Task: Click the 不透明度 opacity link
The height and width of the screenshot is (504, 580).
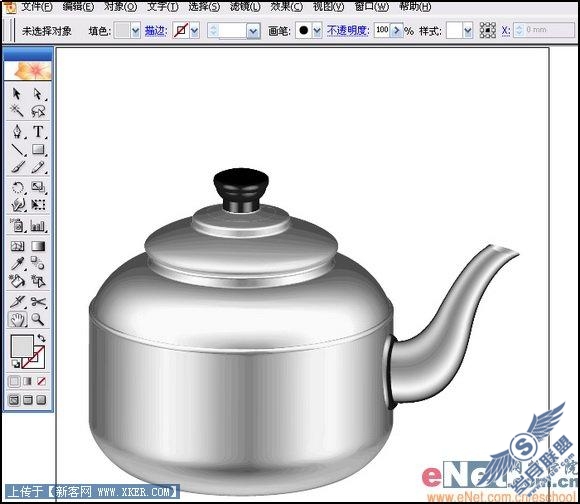Action: (x=348, y=31)
